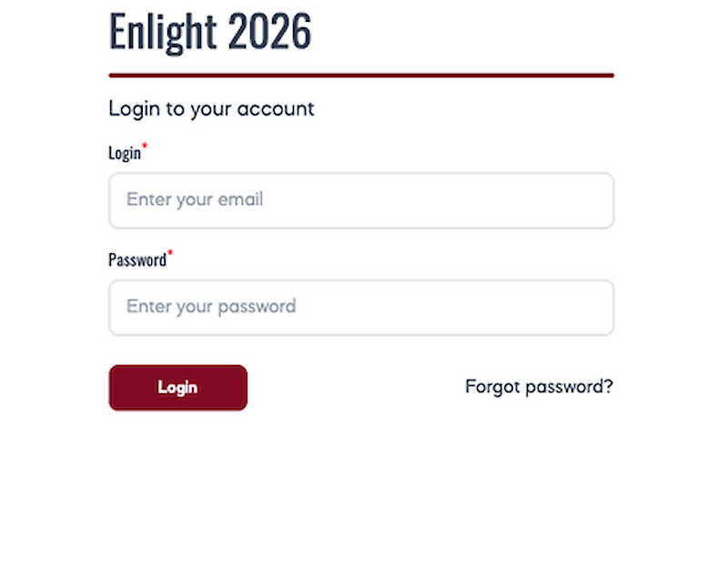Submit credentials via the Login button
This screenshot has height=568, width=728.
click(x=177, y=387)
